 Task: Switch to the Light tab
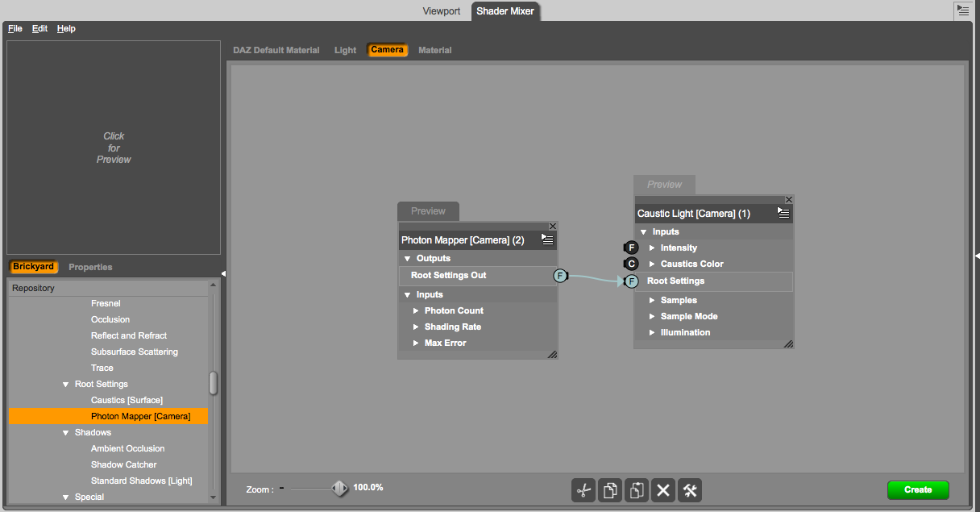(345, 50)
